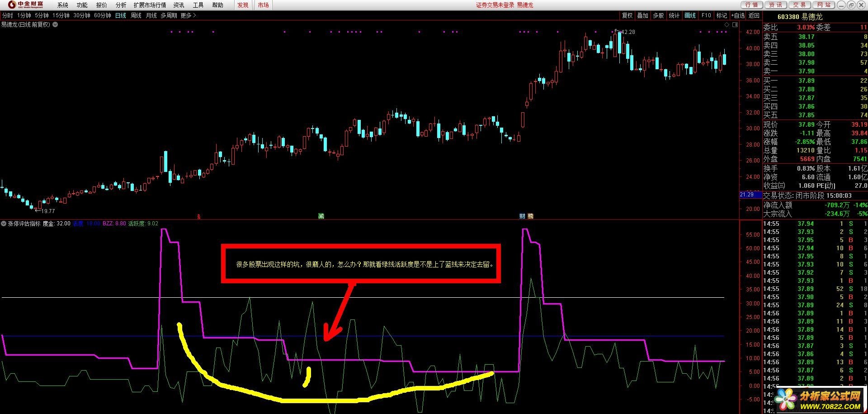Viewport: 868px width, 414px height.
Task: Select 1分钟 chart period
Action: click(24, 15)
